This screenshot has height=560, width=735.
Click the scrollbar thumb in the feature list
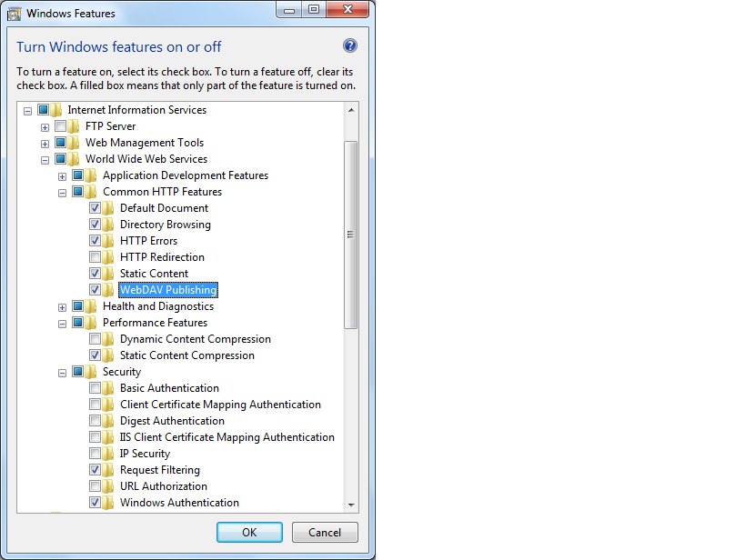click(350, 235)
